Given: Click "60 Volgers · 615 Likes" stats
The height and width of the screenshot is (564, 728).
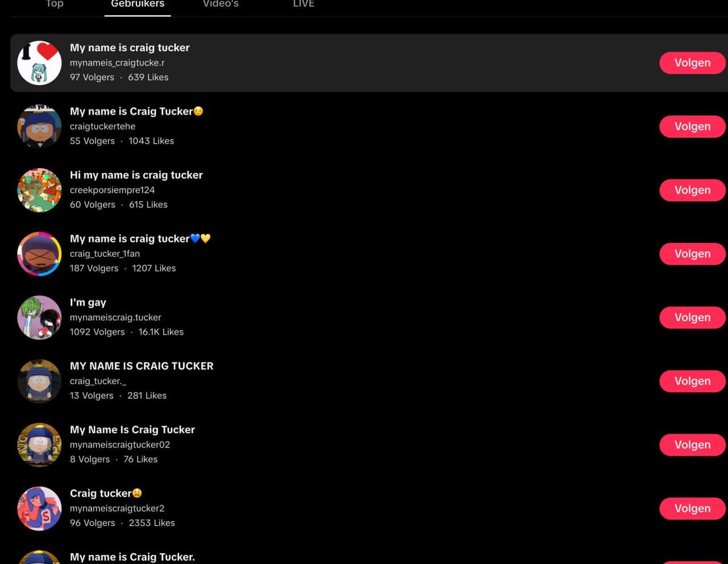Looking at the screenshot, I should coord(118,205).
